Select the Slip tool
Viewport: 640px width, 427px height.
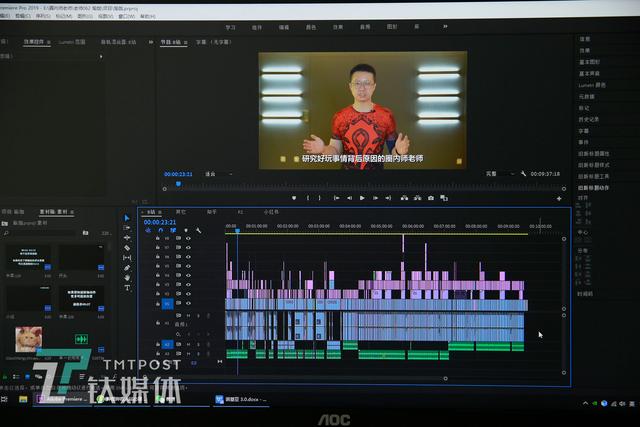click(x=127, y=258)
